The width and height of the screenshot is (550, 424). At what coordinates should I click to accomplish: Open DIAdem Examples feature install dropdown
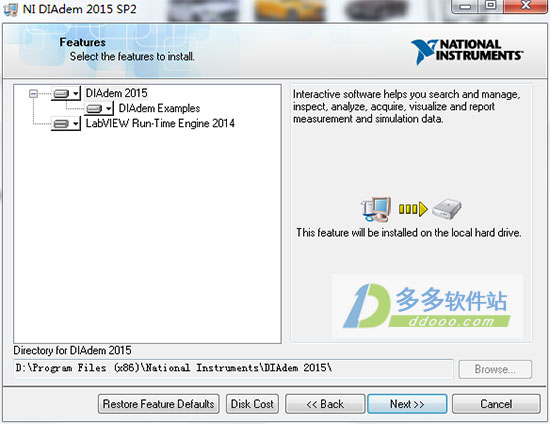(99, 108)
